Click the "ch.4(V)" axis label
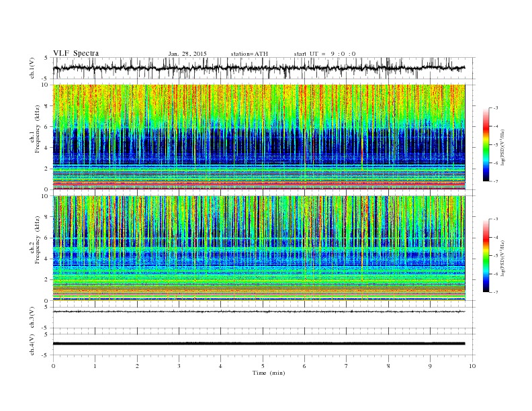This screenshot has width=532, height=411. 32,345
